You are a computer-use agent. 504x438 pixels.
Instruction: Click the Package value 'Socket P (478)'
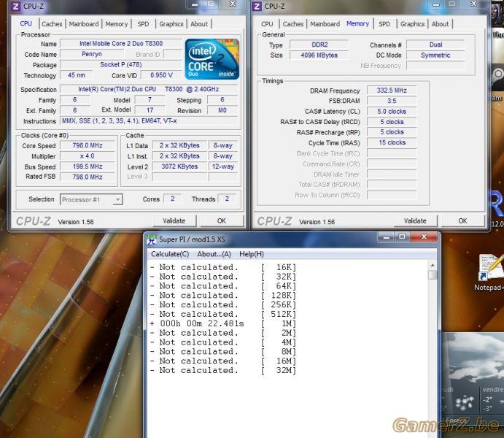click(121, 65)
